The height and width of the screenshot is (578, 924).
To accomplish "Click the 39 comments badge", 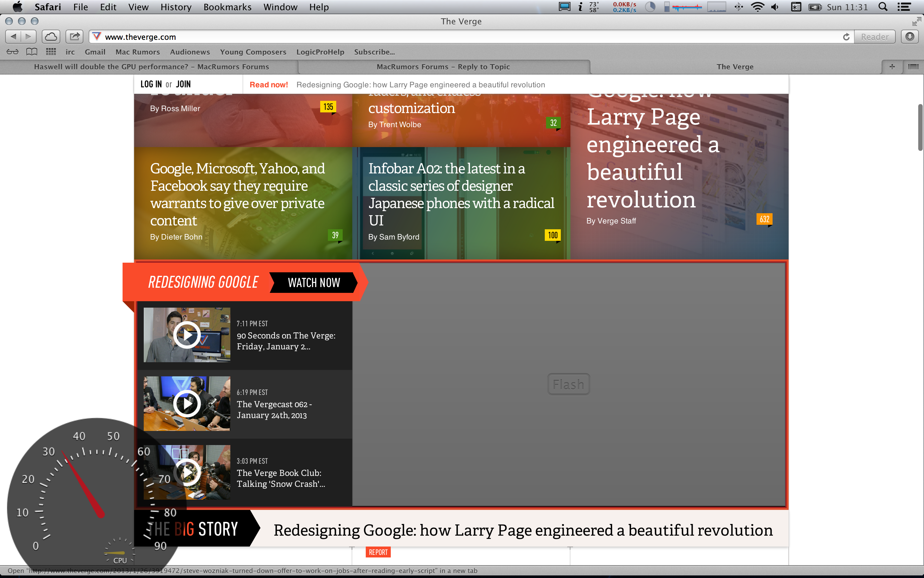I will 335,235.
